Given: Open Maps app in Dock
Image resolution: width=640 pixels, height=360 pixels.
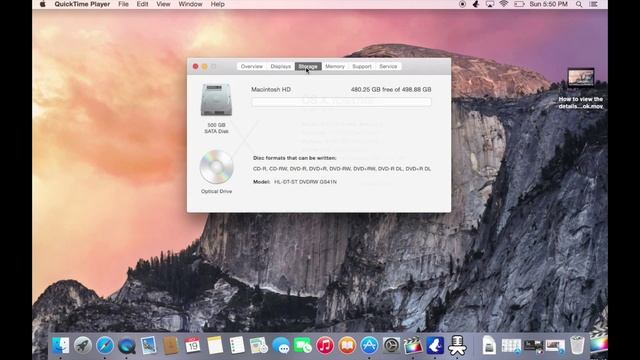Looking at the screenshot, I should click(x=259, y=346).
